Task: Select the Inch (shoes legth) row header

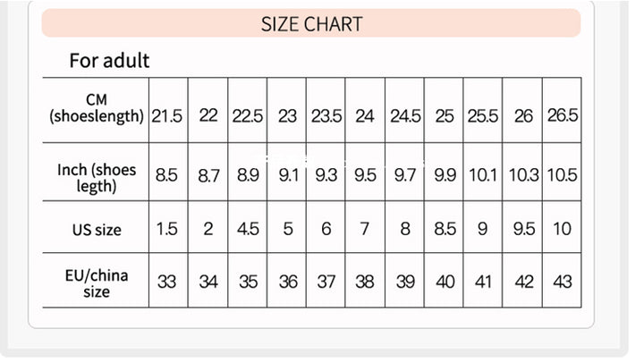Action: pyautogui.click(x=96, y=177)
